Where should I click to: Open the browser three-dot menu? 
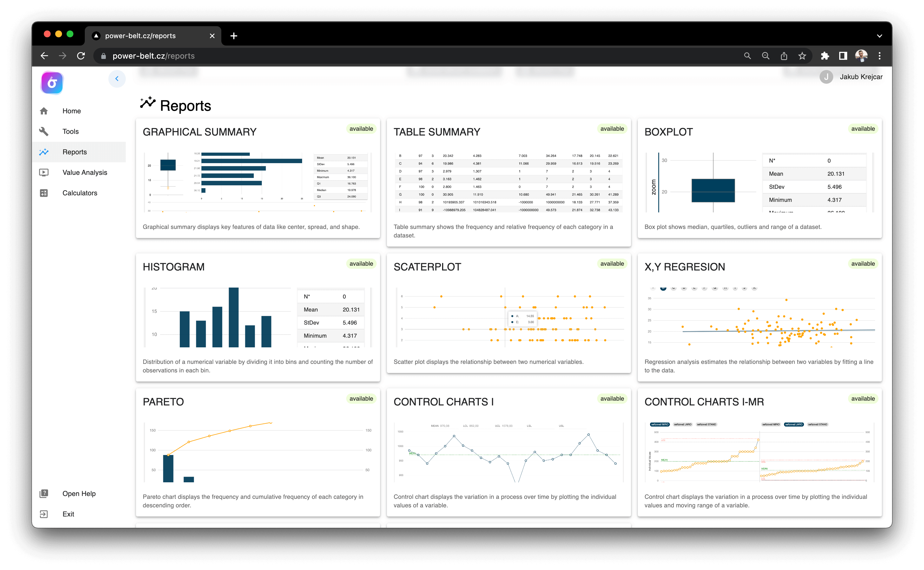880,56
